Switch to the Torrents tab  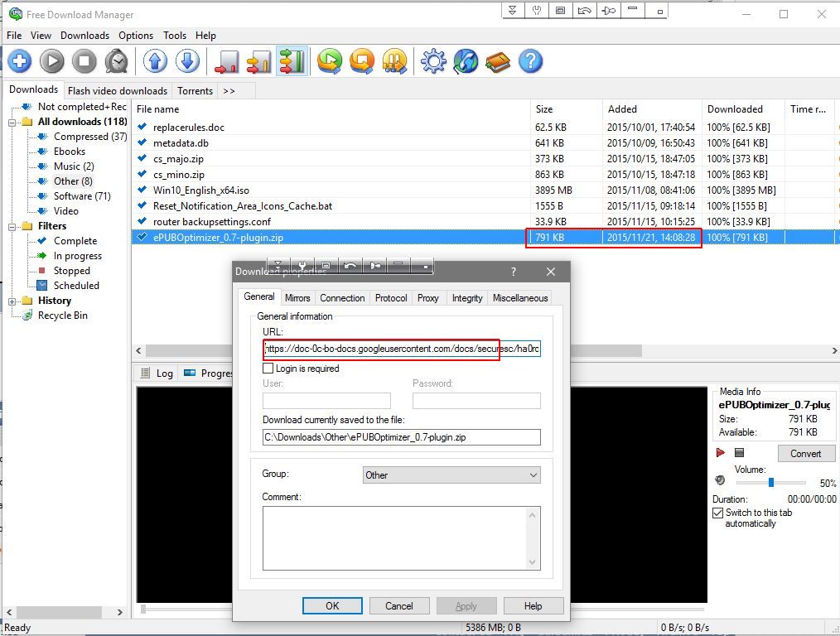(195, 91)
